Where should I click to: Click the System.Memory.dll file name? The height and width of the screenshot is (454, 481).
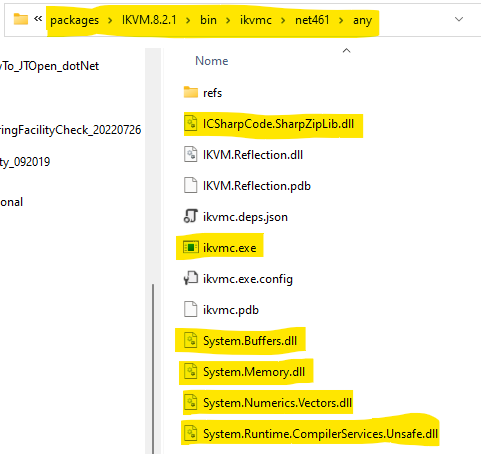(x=254, y=372)
